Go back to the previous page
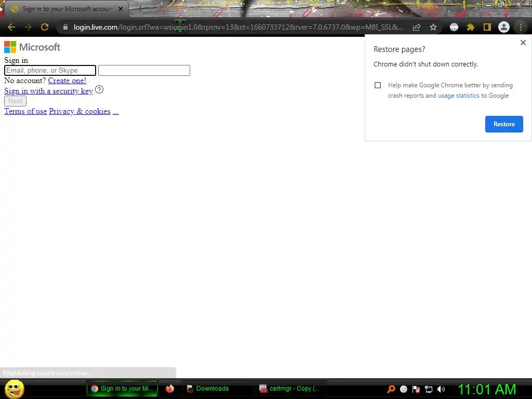The image size is (532, 399). pos(11,27)
